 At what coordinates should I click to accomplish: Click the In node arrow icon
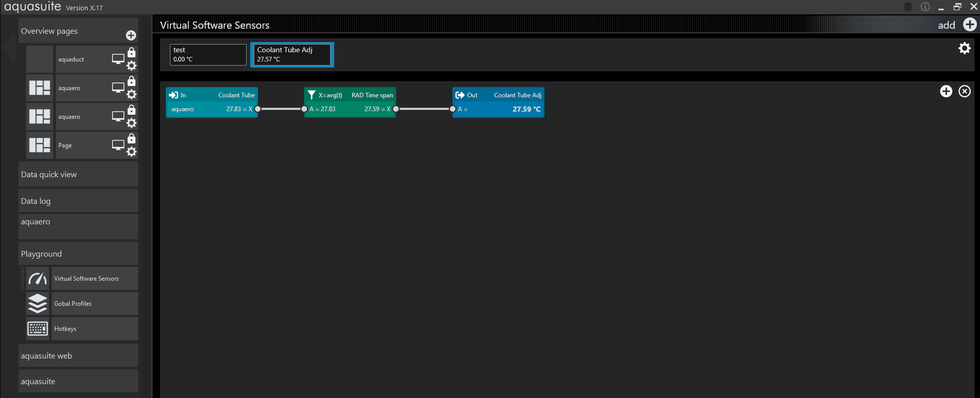[173, 95]
